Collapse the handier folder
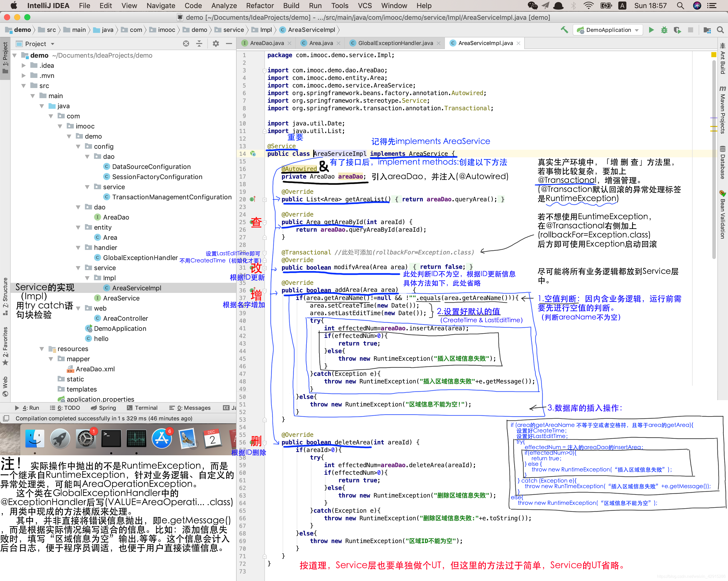 pyautogui.click(x=78, y=248)
